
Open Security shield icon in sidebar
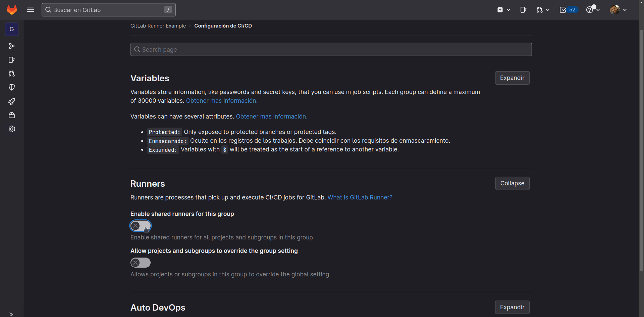pyautogui.click(x=12, y=87)
